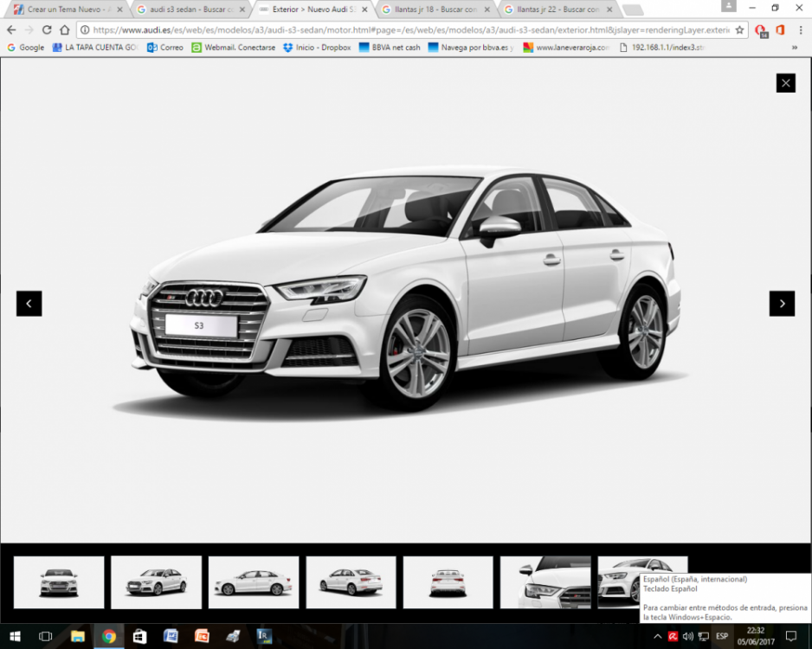Open the Windows Start menu
Viewport: 812px width, 649px height.
coord(15,636)
